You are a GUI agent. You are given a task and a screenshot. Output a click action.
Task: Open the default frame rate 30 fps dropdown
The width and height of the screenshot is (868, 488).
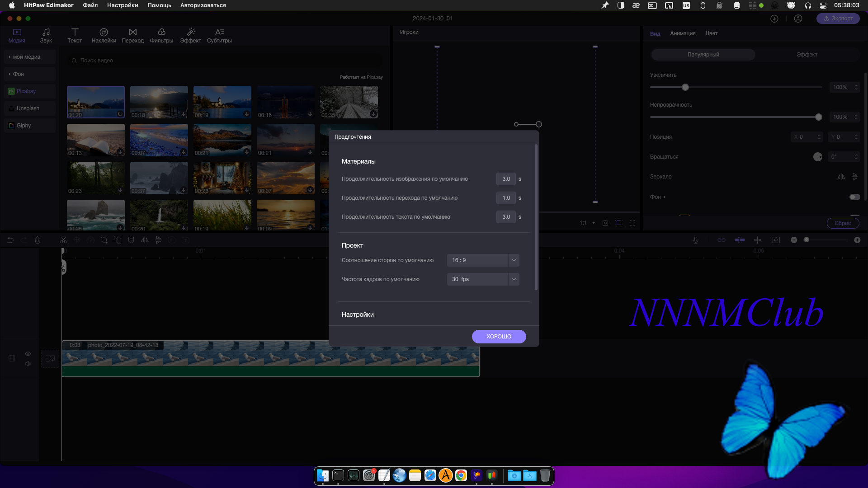pos(483,279)
